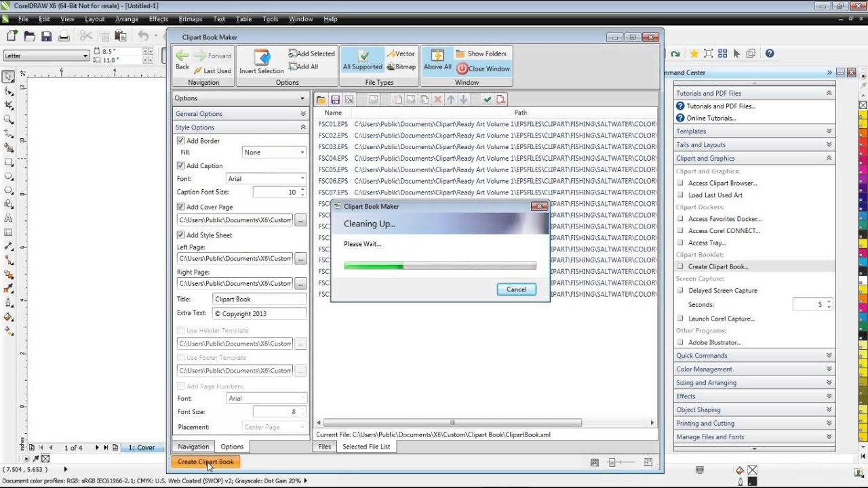868x488 pixels.
Task: Select the Vector file type filter
Action: 400,54
